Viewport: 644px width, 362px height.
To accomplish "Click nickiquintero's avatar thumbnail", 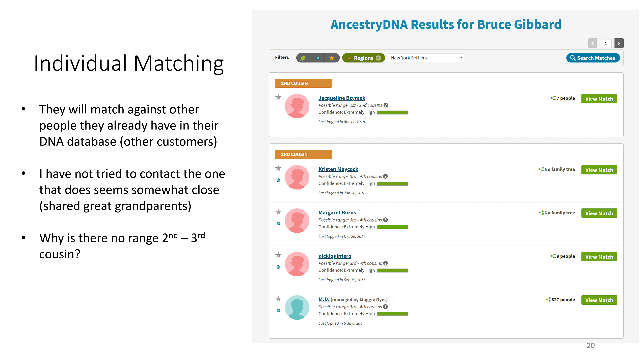I will 297,264.
